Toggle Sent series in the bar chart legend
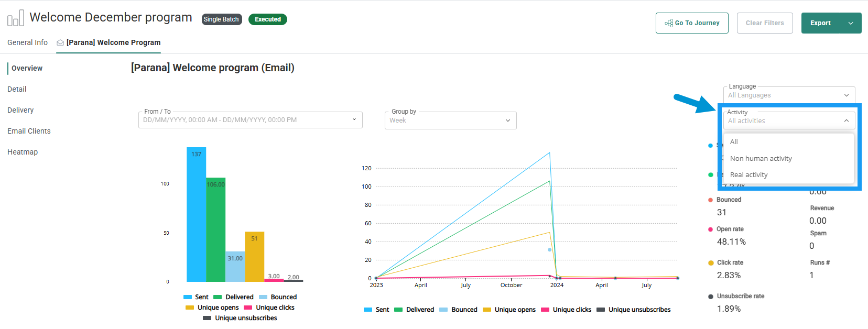The width and height of the screenshot is (868, 329). 197,297
